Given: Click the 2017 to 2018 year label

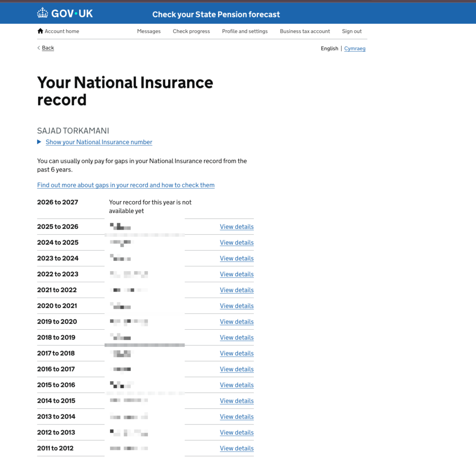Looking at the screenshot, I should tap(56, 353).
